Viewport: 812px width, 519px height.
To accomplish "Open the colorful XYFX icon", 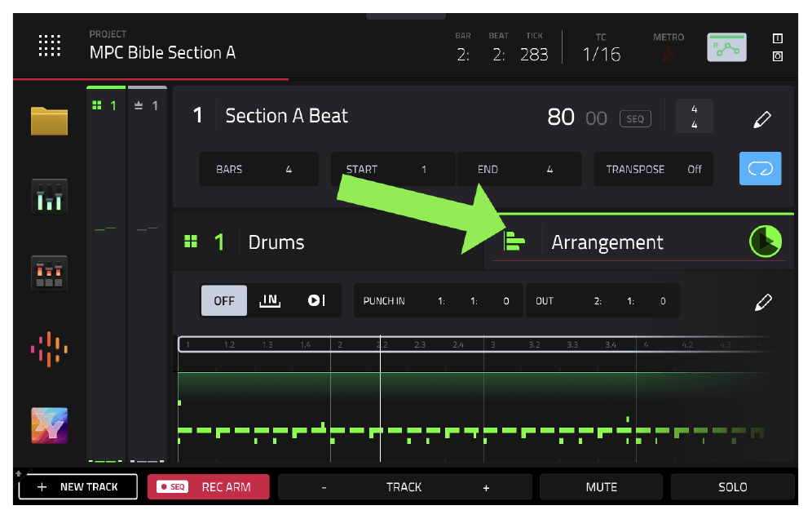I will click(x=49, y=426).
